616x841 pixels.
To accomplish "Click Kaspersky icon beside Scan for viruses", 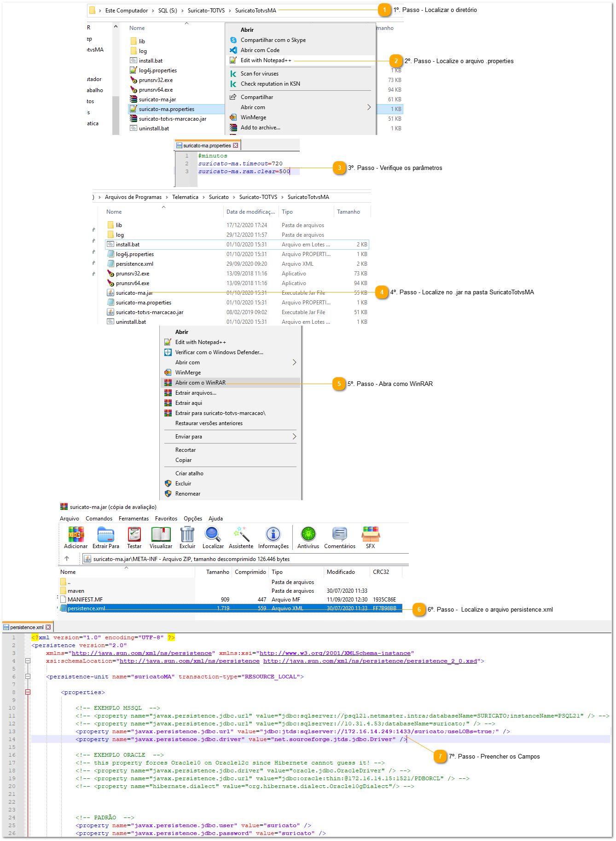I will tap(233, 74).
